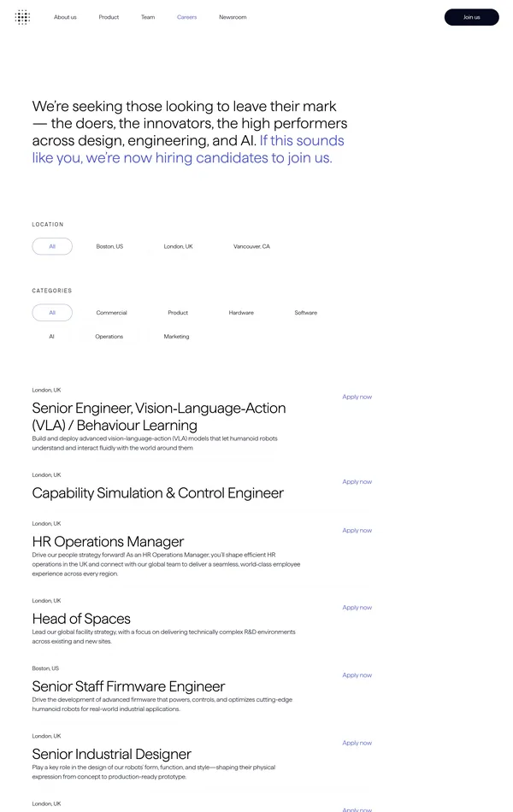Filter by the Software category

tap(306, 313)
